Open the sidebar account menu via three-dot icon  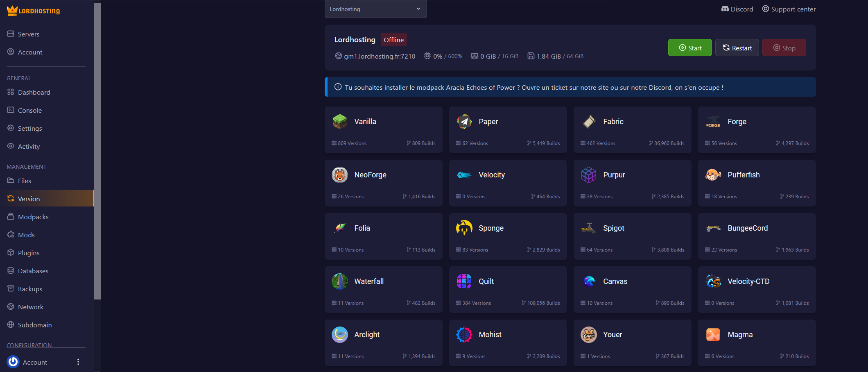78,362
